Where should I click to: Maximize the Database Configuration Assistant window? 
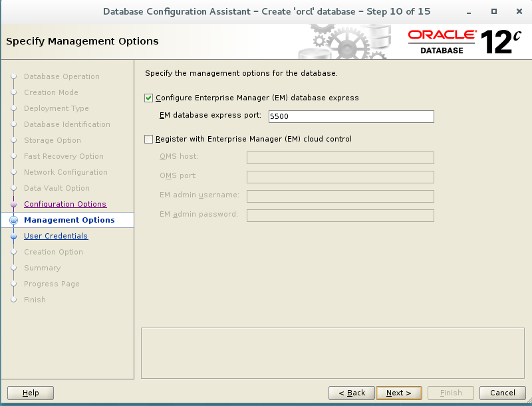point(494,11)
